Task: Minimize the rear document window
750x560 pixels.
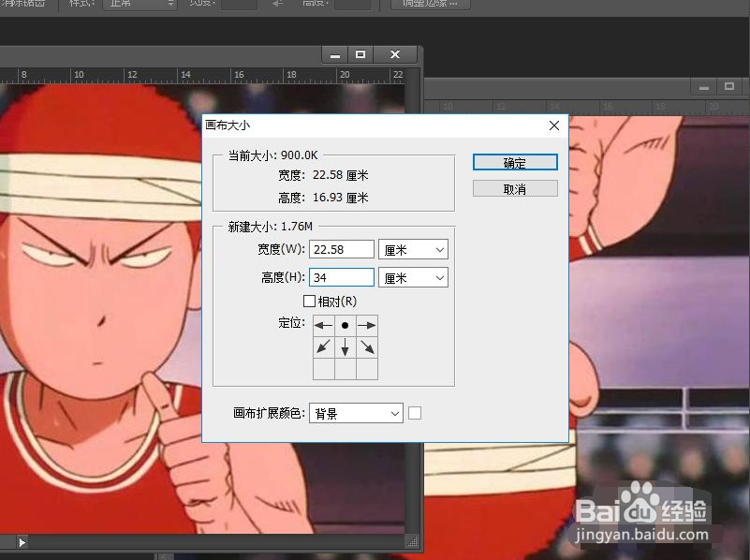Action: (x=704, y=87)
